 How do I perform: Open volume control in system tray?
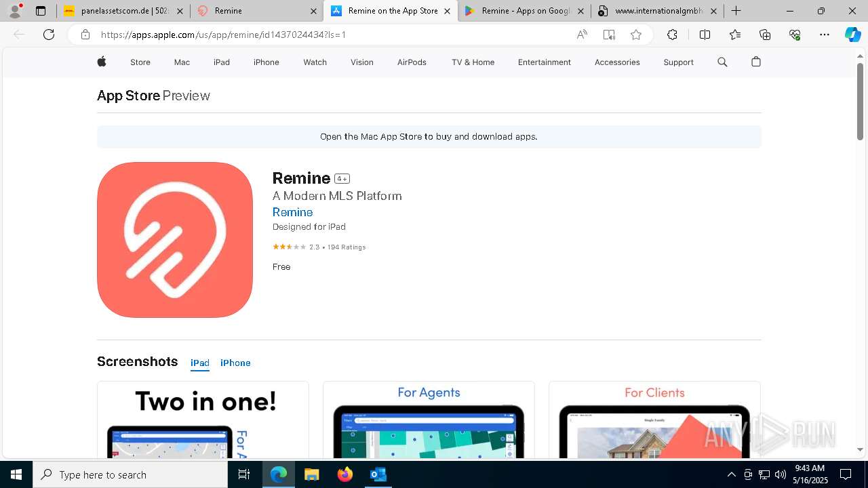(781, 474)
